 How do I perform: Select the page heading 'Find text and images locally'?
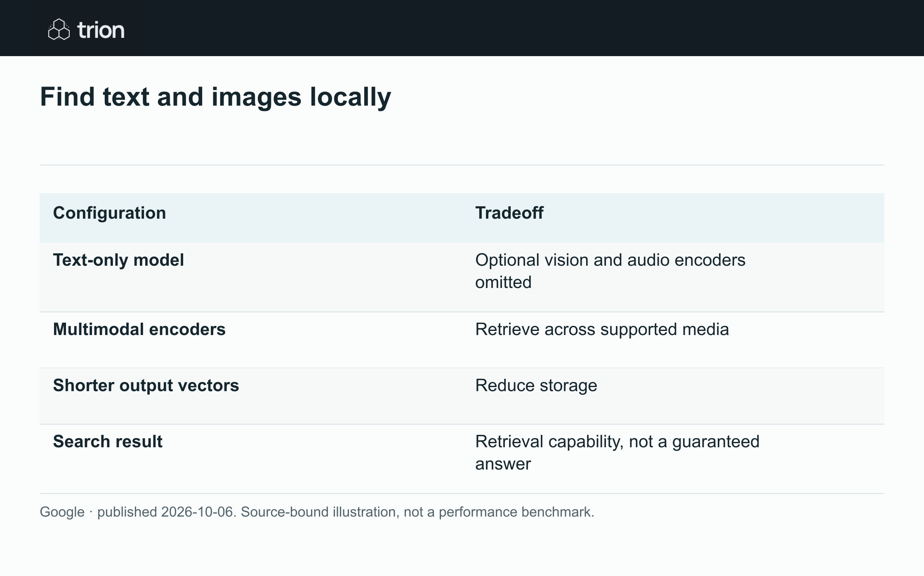215,97
